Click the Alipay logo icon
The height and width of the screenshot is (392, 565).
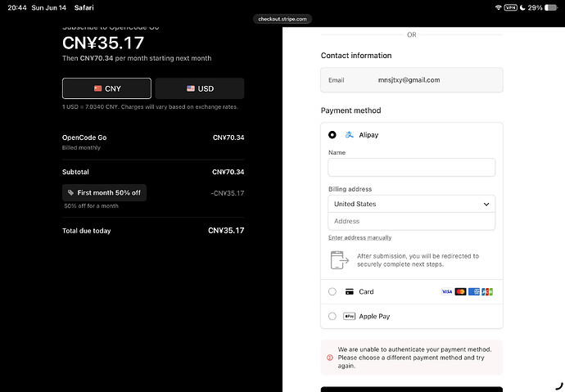tap(349, 135)
